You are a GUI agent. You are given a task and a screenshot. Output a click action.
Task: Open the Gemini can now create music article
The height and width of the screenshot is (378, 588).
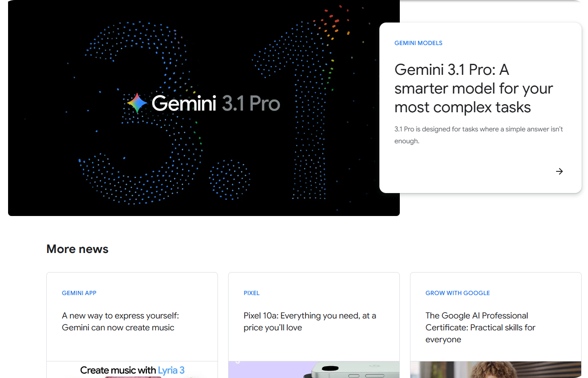pyautogui.click(x=120, y=321)
